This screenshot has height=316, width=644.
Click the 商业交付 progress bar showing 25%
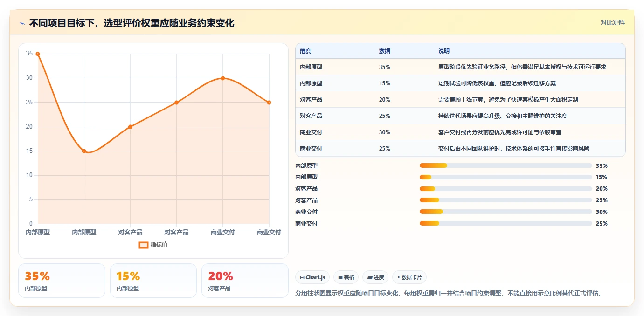click(506, 224)
